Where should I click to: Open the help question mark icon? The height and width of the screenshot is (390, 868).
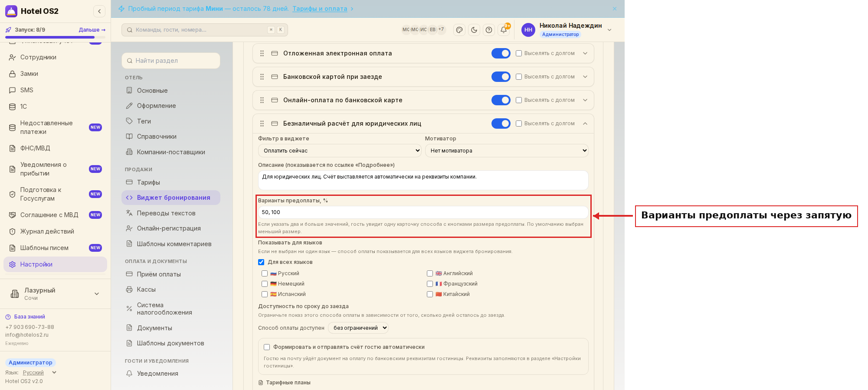[x=489, y=30]
